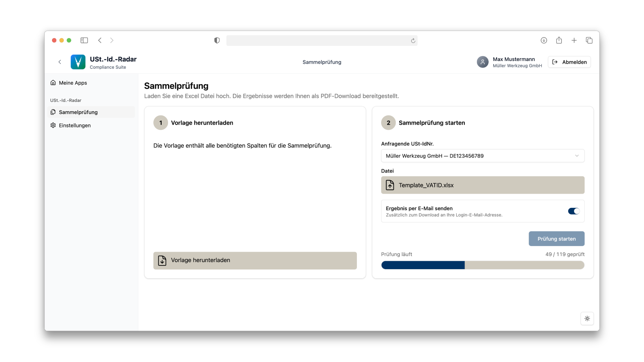Image resolution: width=644 pixels, height=362 pixels.
Task: Open a new tab with the plus icon
Action: [574, 40]
